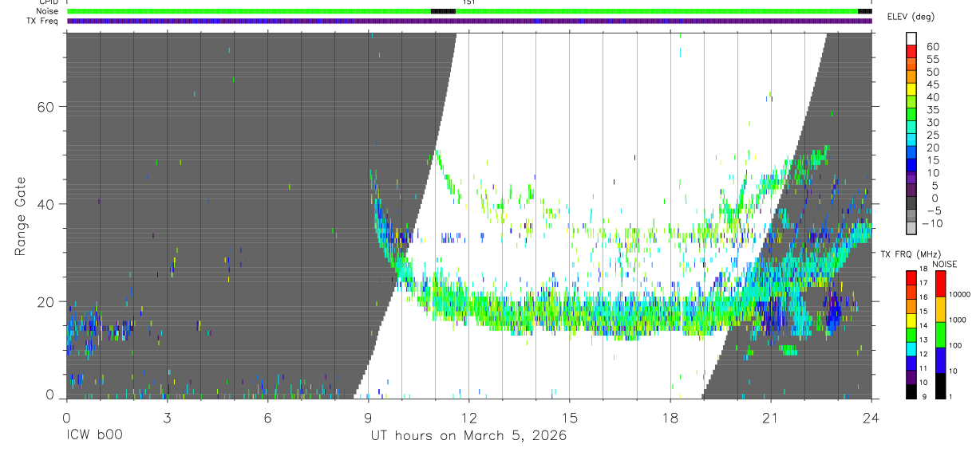Click yellow segment of the elevation colorbar
980x452 pixels.
[x=912, y=88]
